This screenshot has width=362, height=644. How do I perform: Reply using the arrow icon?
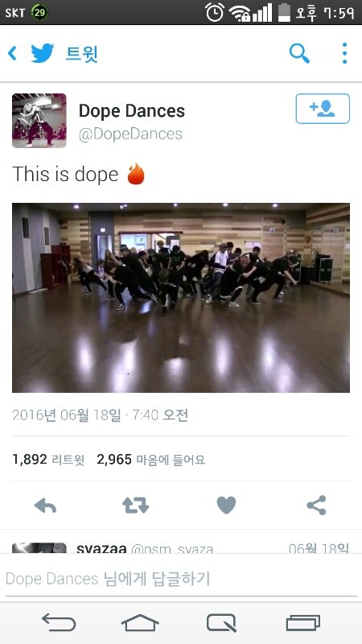[45, 506]
